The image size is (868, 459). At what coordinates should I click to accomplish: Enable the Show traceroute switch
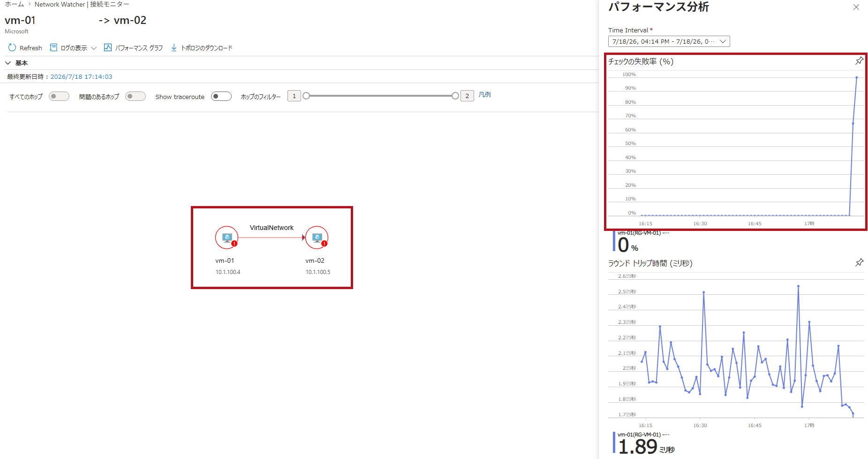[x=221, y=96]
